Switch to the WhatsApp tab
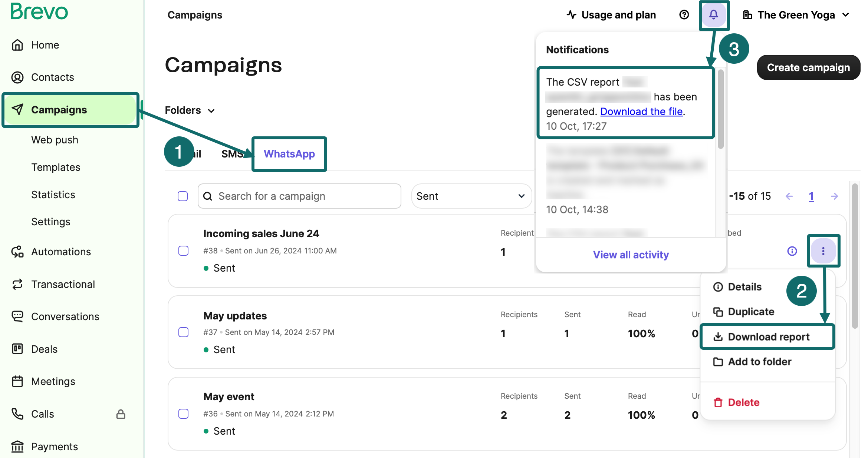The width and height of the screenshot is (868, 458). 289,154
